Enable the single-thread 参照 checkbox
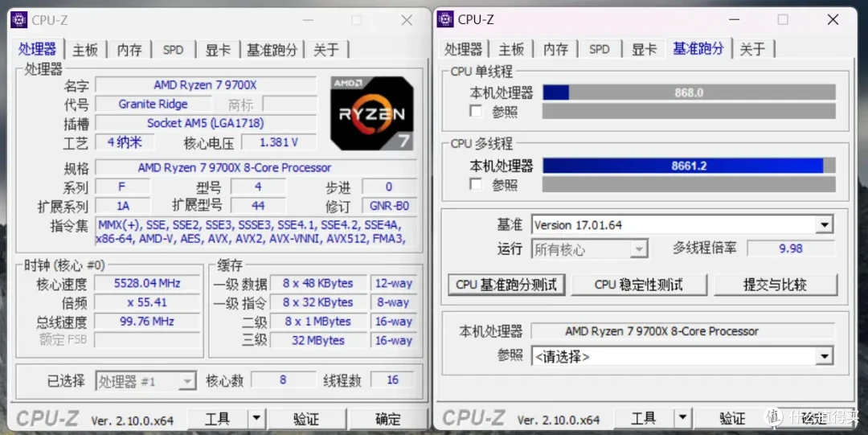 pos(476,111)
